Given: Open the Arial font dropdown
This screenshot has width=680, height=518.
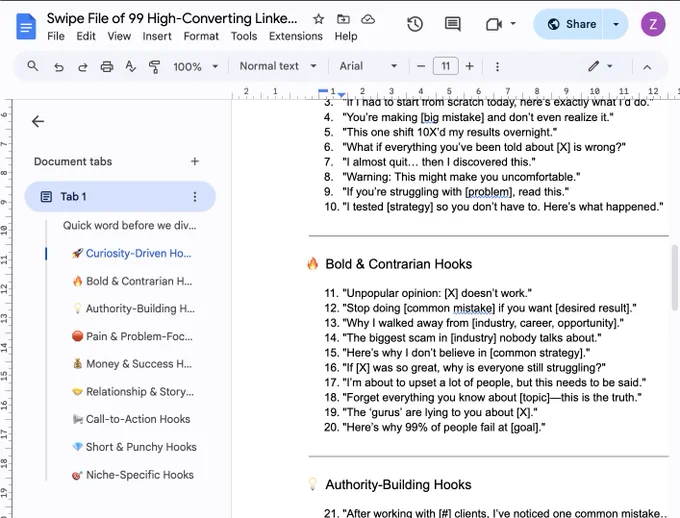Looking at the screenshot, I should click(368, 66).
